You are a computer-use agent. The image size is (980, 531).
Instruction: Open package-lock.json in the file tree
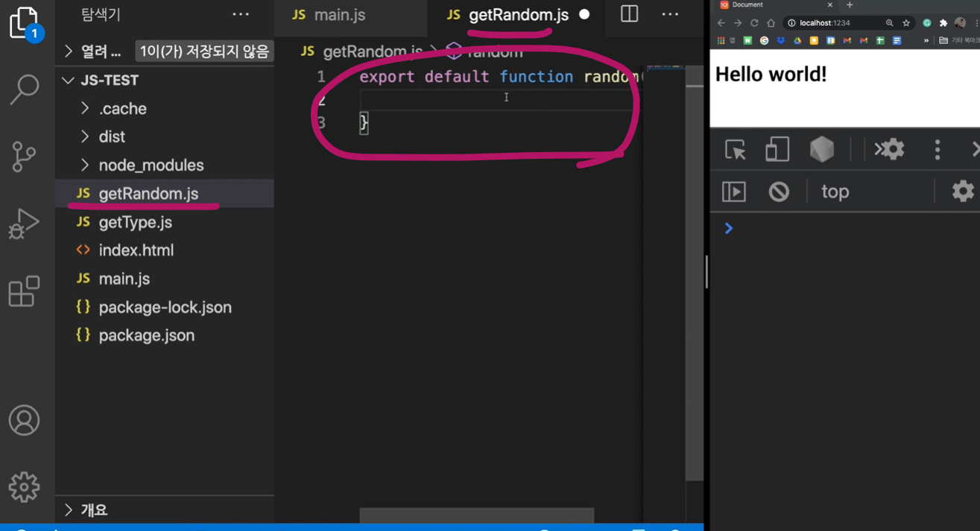click(x=165, y=307)
